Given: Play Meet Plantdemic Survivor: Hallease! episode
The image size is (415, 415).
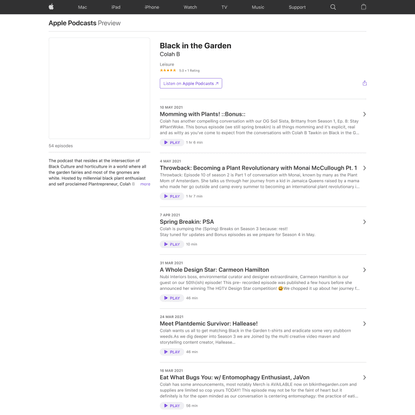Looking at the screenshot, I should coord(172,352).
